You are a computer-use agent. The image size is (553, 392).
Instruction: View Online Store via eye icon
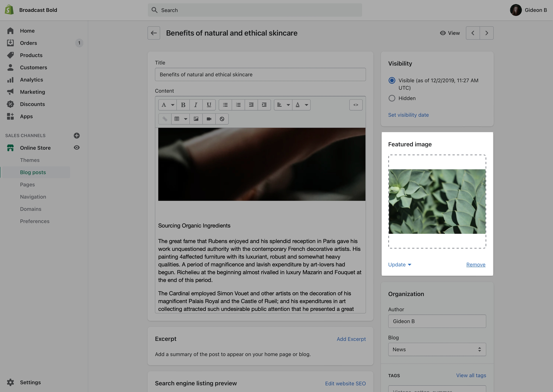[x=77, y=147]
